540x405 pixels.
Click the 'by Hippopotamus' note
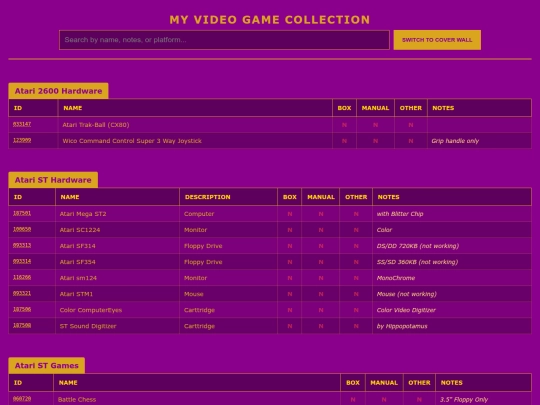402,326
